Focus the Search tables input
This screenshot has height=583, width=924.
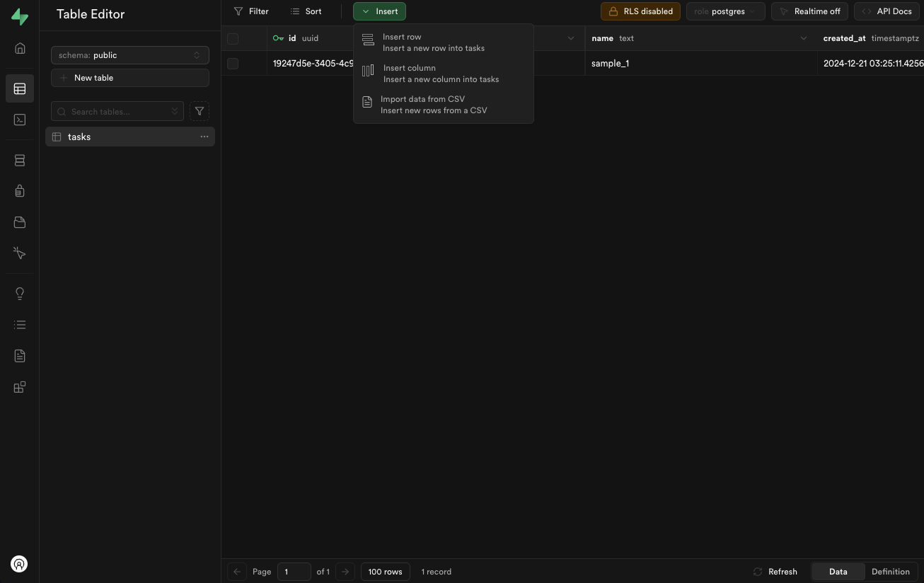click(117, 111)
